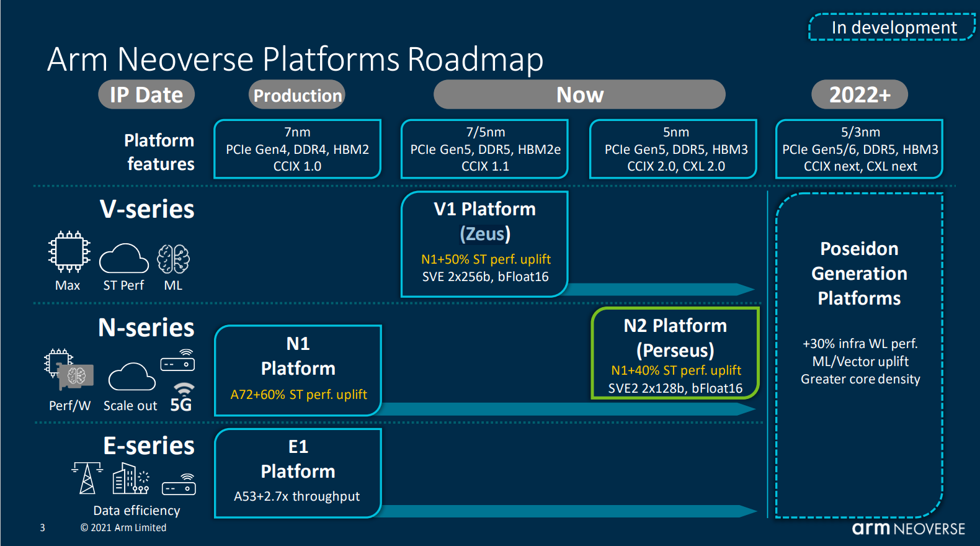Viewport: 980px width, 546px height.
Task: Open the V1 Platform (Zeus) box
Action: pyautogui.click(x=485, y=244)
